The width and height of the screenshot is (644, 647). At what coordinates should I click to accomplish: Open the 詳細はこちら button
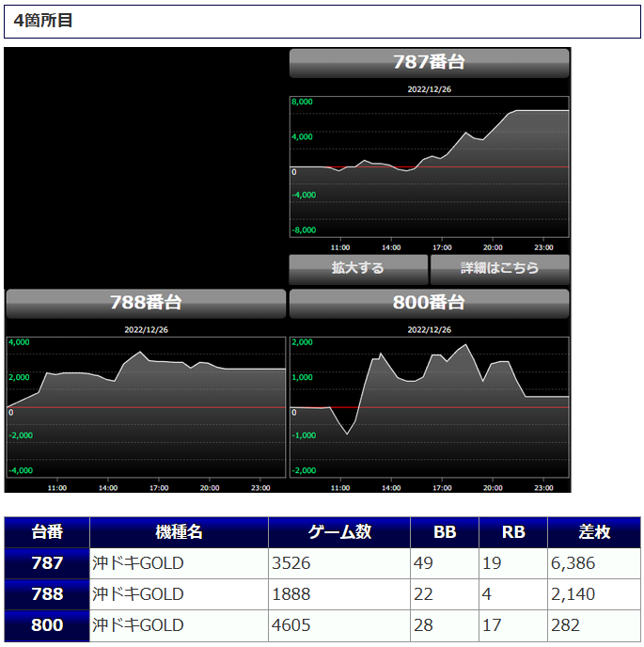tap(499, 269)
